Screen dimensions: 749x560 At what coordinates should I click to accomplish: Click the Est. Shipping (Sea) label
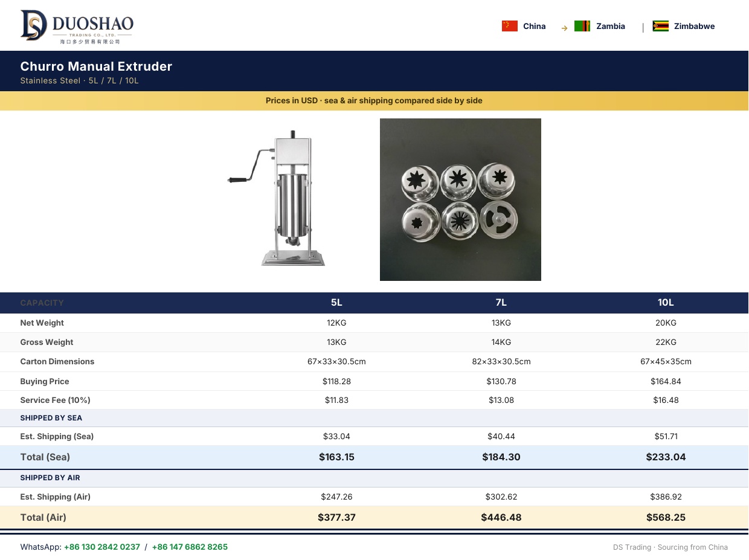57,436
